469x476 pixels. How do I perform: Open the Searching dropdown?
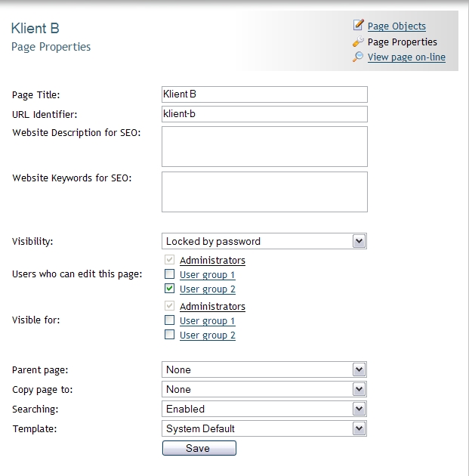click(264, 409)
